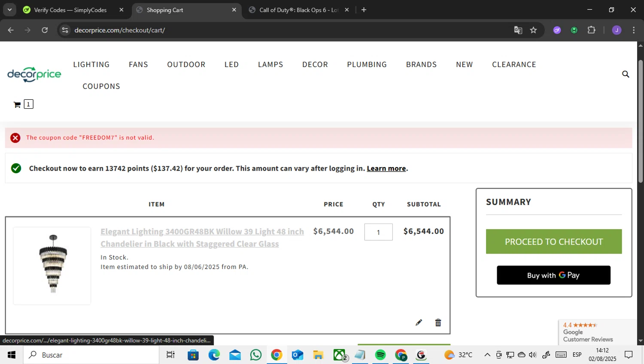This screenshot has height=364, width=644.
Task: Open Microsoft Edge from taskbar
Action: click(214, 355)
